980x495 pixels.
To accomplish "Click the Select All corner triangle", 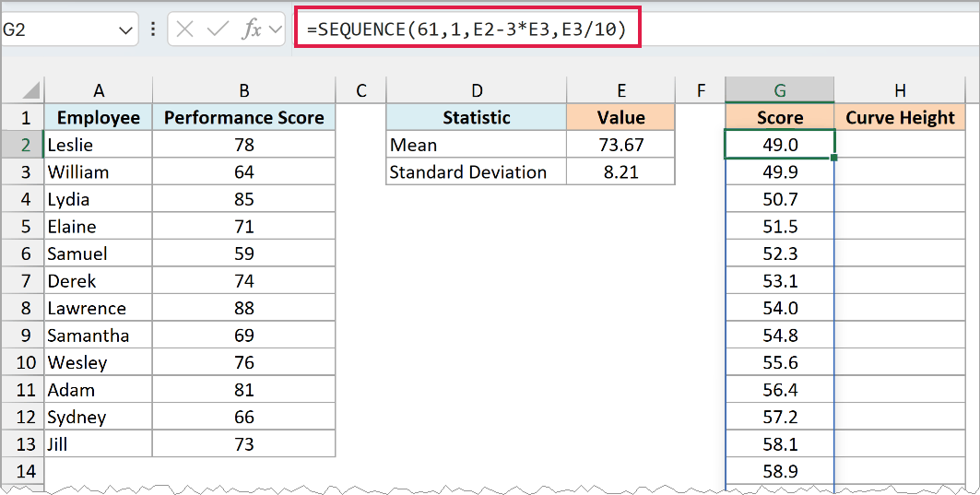I will coord(31,90).
